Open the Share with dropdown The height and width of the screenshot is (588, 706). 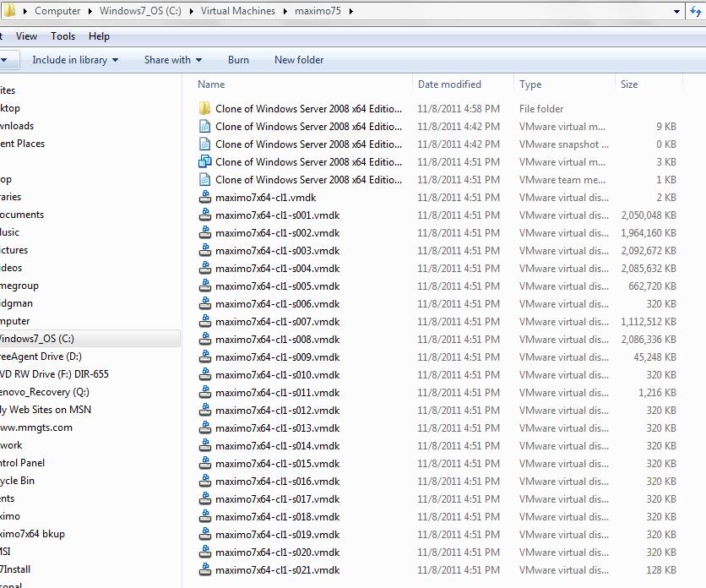(x=172, y=60)
